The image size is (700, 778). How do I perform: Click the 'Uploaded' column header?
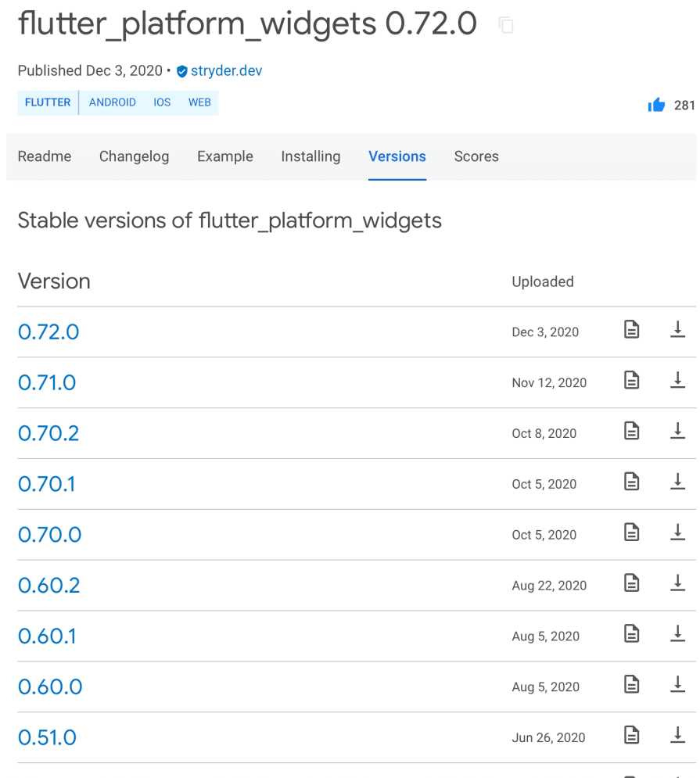click(543, 281)
